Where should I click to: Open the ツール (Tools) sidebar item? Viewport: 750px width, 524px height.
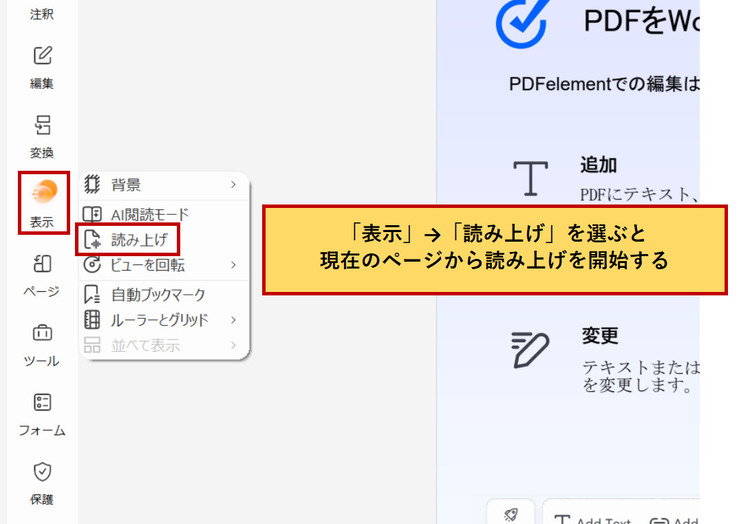pyautogui.click(x=42, y=345)
